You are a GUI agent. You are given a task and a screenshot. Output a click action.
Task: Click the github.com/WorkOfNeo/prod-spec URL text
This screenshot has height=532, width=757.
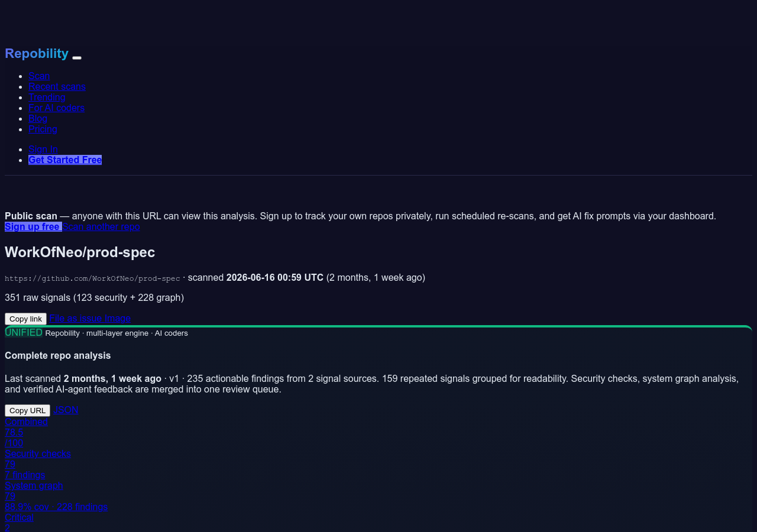[92, 278]
